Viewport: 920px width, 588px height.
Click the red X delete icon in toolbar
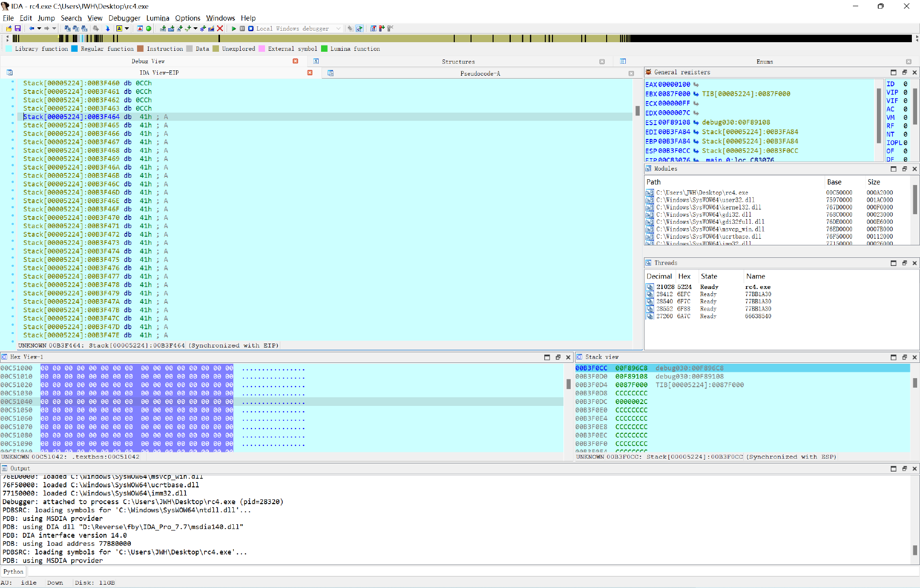(220, 29)
